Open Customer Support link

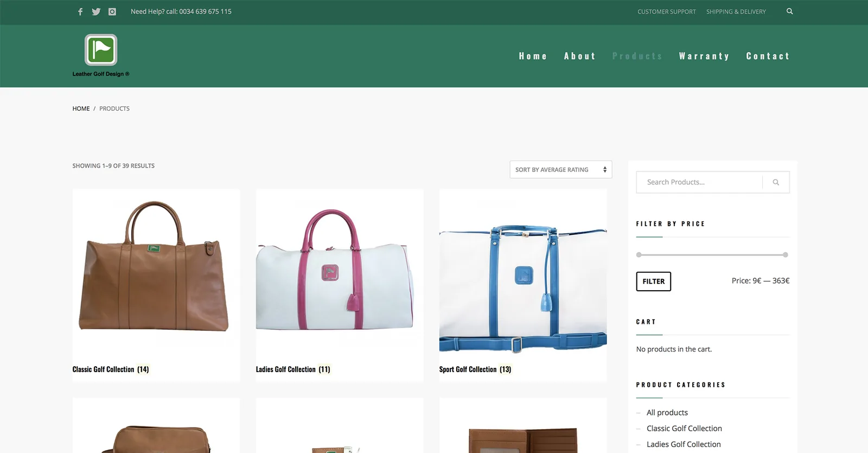pos(666,11)
